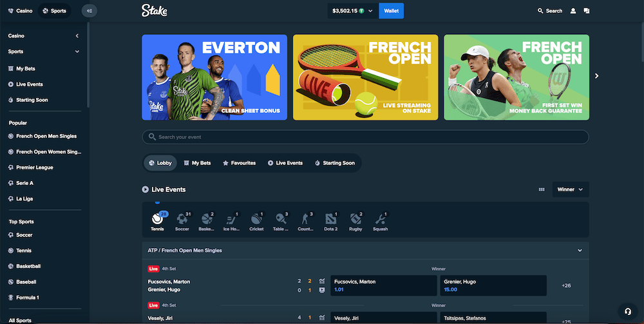
Task: Open the chat icon in header
Action: [587, 11]
